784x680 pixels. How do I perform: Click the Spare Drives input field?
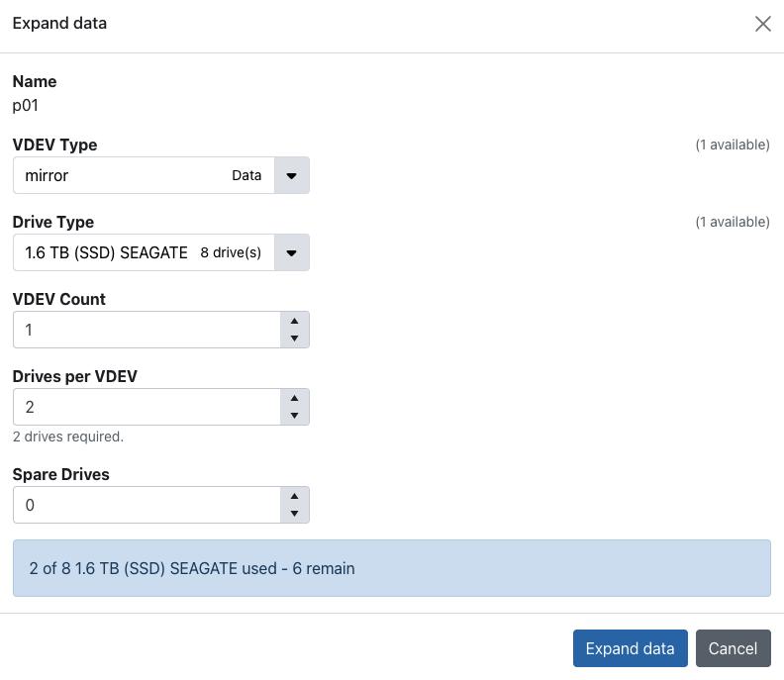click(x=147, y=505)
